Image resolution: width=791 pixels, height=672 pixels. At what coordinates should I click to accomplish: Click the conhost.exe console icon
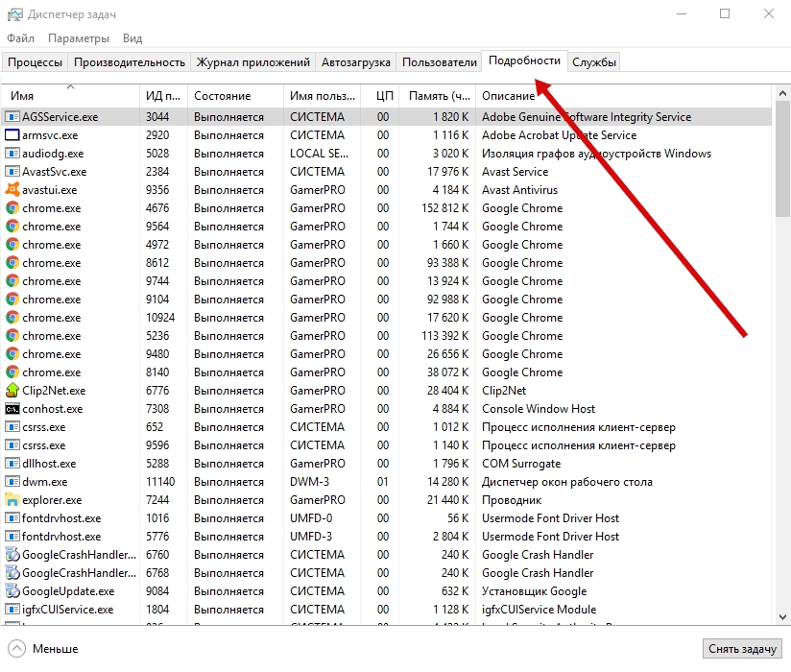click(x=12, y=409)
